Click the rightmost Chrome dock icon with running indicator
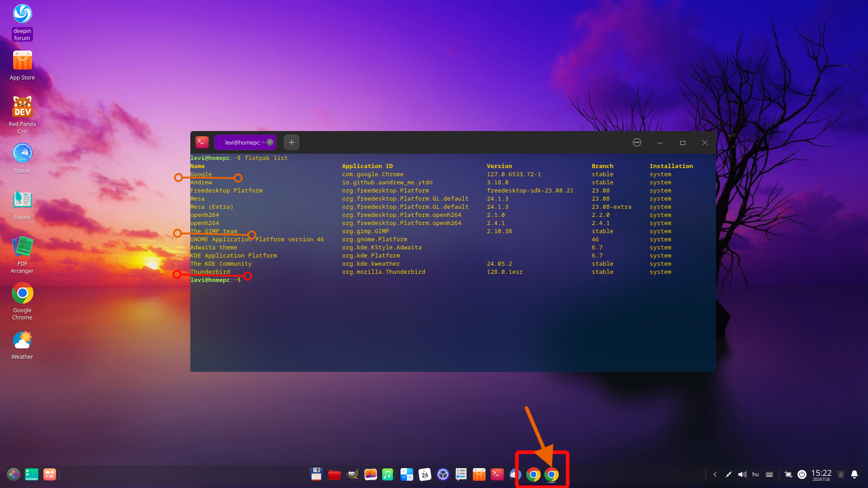Image resolution: width=868 pixels, height=488 pixels. 552,474
